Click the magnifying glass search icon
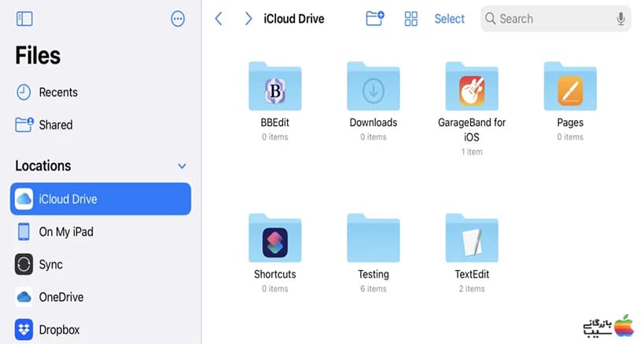Image resolution: width=644 pixels, height=344 pixels. [490, 18]
